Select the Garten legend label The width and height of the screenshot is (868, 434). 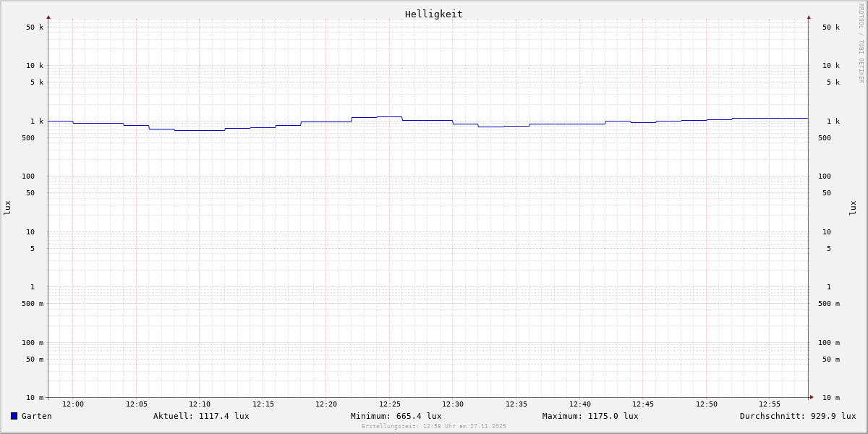[x=36, y=416]
